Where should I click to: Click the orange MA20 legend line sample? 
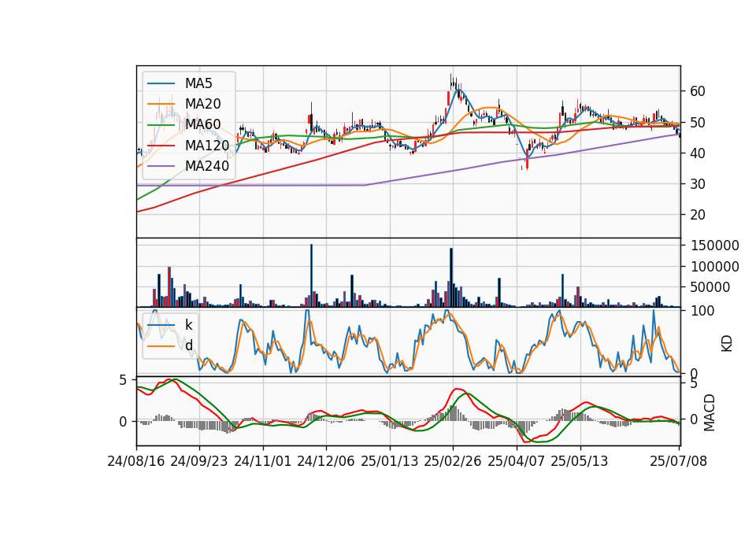[x=161, y=104]
